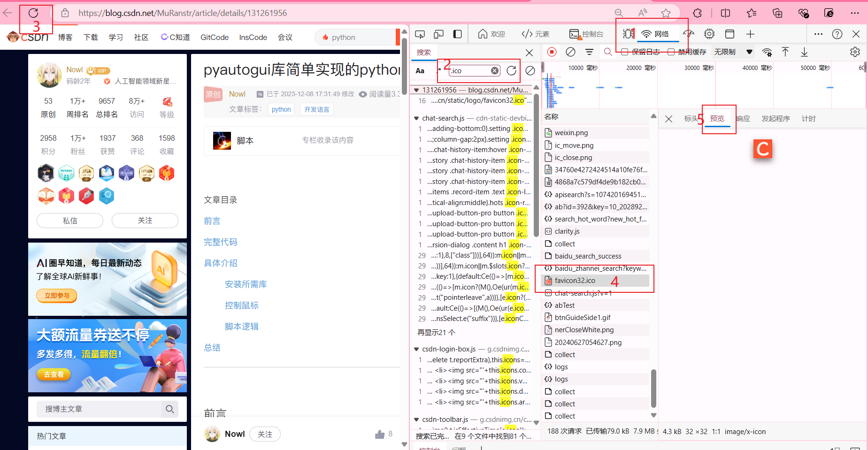This screenshot has height=450, width=868.
Task: Import HAR file with up-arrow icon
Action: [785, 52]
